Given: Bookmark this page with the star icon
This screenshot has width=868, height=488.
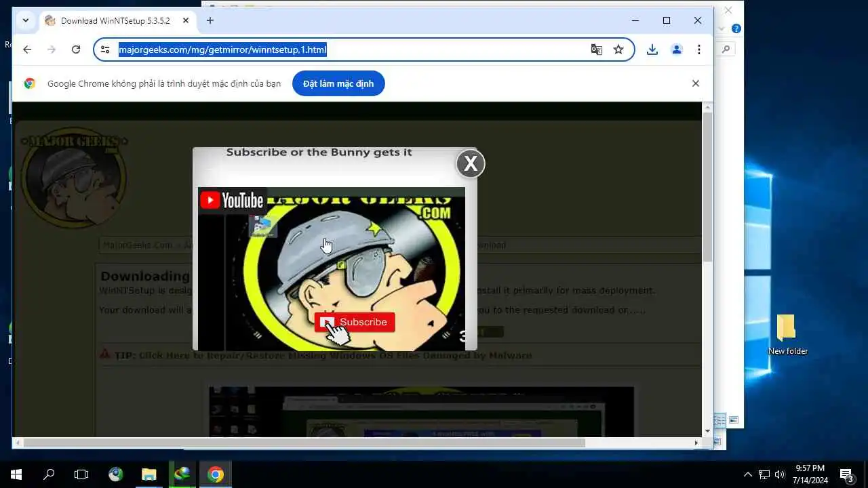Looking at the screenshot, I should 618,49.
